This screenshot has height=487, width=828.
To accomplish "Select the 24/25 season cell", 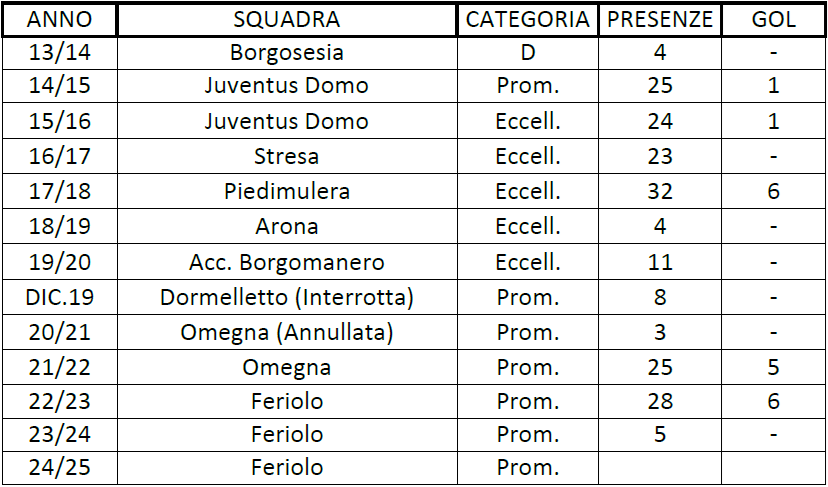I will click(x=59, y=468).
